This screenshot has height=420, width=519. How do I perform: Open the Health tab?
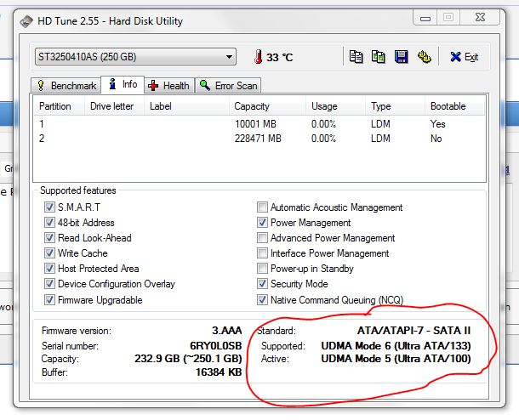click(169, 86)
